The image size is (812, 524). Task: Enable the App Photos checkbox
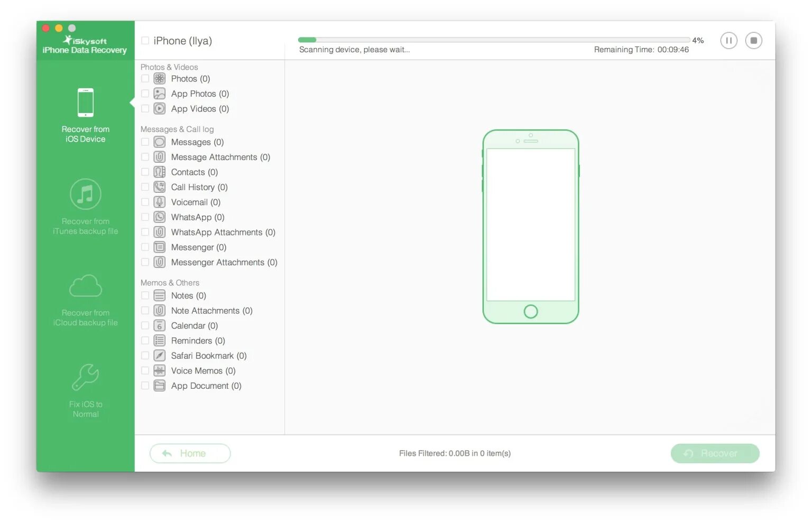pos(145,94)
